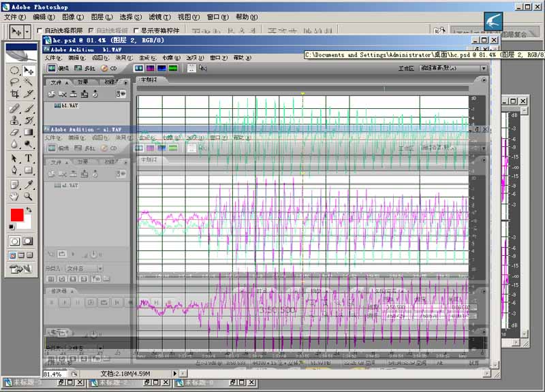The image size is (545, 392).
Task: Open the 图像 menu
Action: (x=73, y=17)
